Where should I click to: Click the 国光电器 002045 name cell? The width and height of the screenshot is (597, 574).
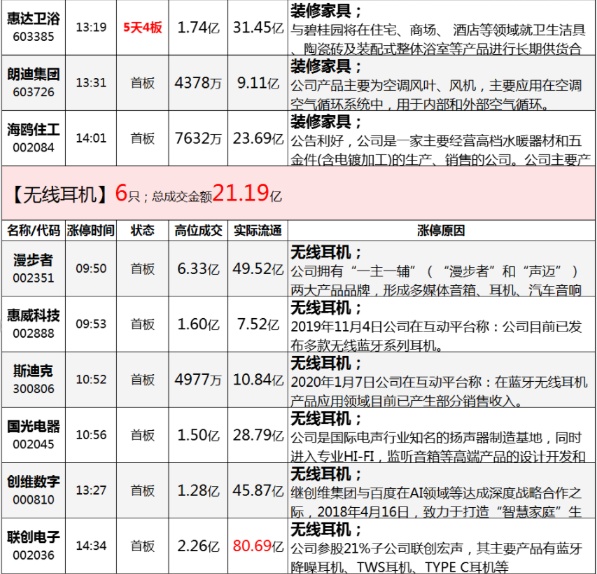click(x=34, y=435)
